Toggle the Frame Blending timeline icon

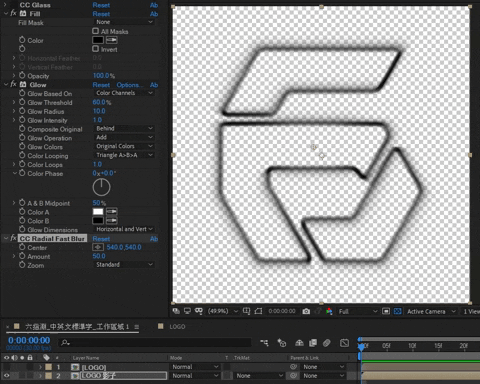313,343
